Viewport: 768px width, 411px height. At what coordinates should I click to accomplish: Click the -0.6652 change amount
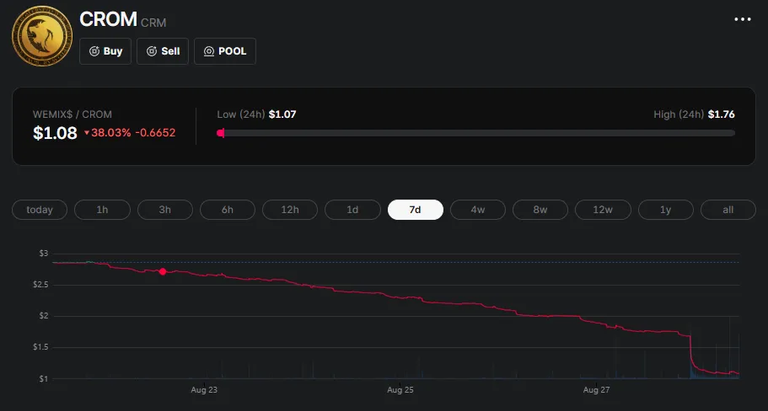point(155,133)
